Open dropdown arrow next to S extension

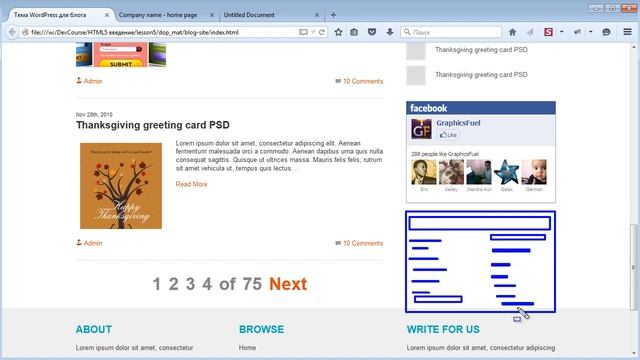pyautogui.click(x=562, y=32)
